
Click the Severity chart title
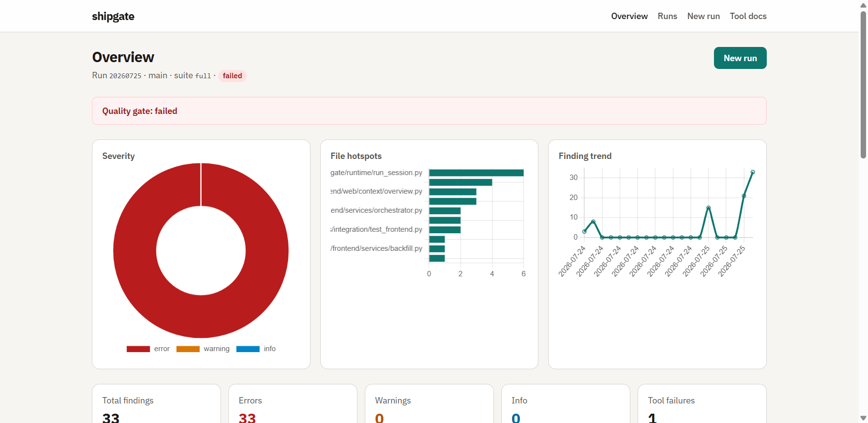(118, 156)
